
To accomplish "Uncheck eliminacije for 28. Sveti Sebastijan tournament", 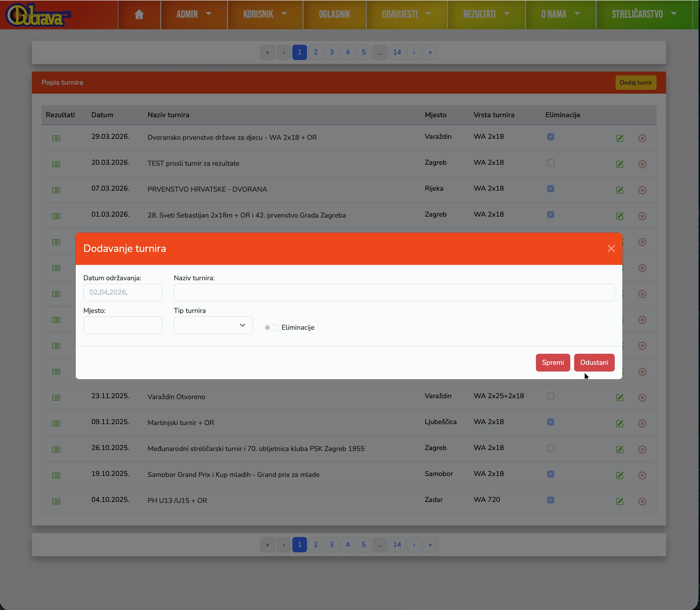I will tap(551, 214).
